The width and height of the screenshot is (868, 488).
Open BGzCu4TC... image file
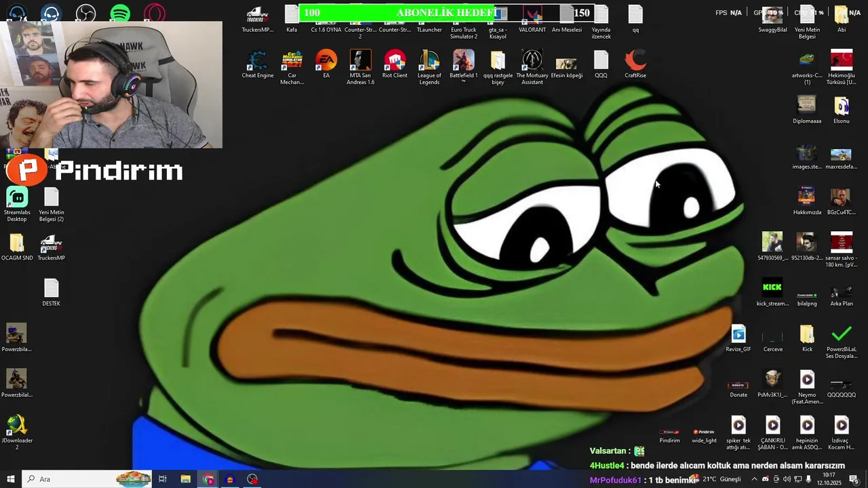(842, 201)
